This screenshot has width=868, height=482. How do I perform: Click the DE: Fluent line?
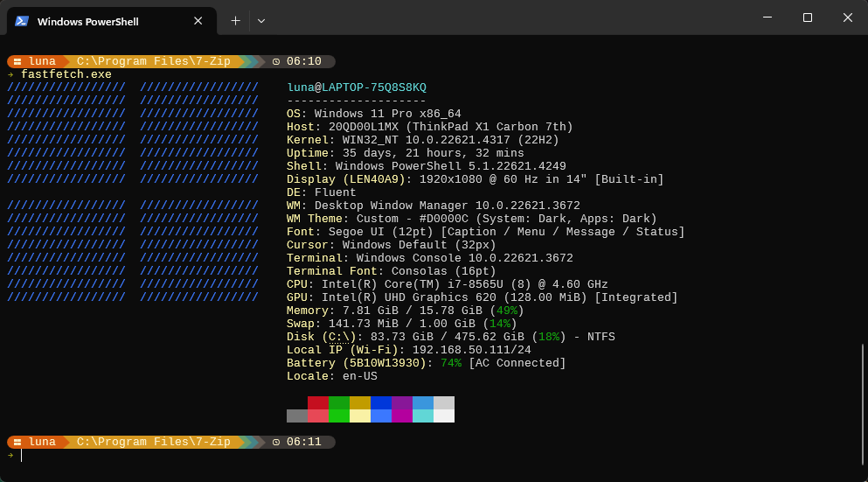pos(321,192)
